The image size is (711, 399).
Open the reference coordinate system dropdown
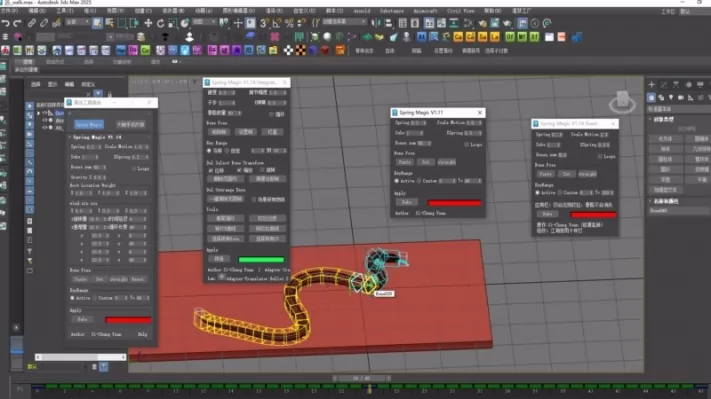pos(204,22)
